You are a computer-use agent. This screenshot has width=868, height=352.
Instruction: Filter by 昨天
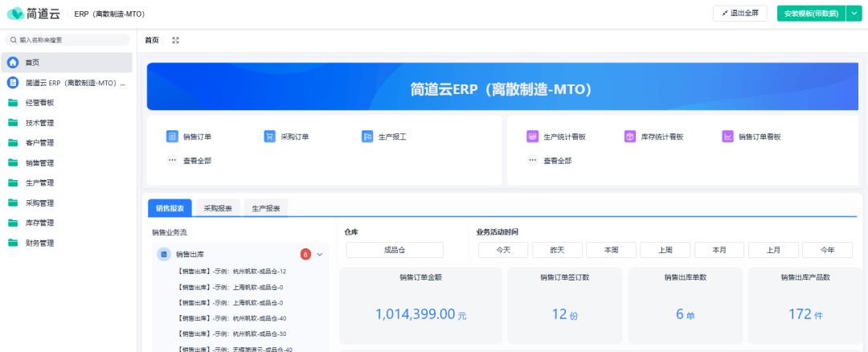click(x=557, y=250)
